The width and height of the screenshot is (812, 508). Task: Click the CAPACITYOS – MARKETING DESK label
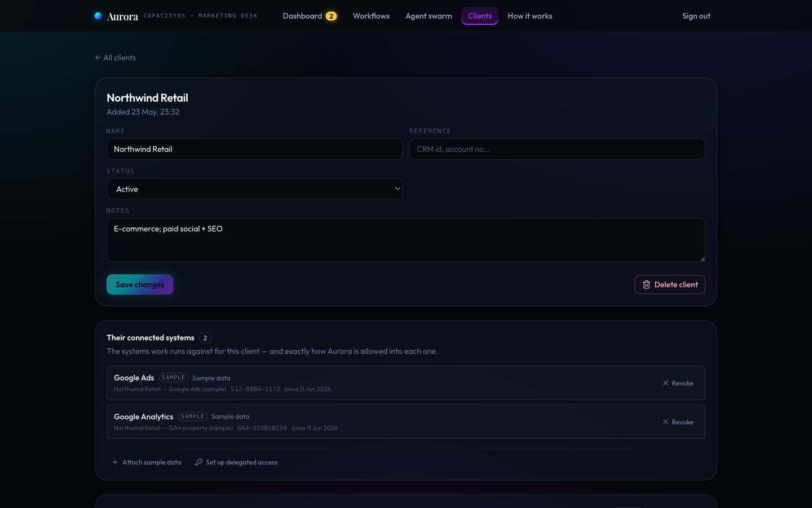pos(201,16)
